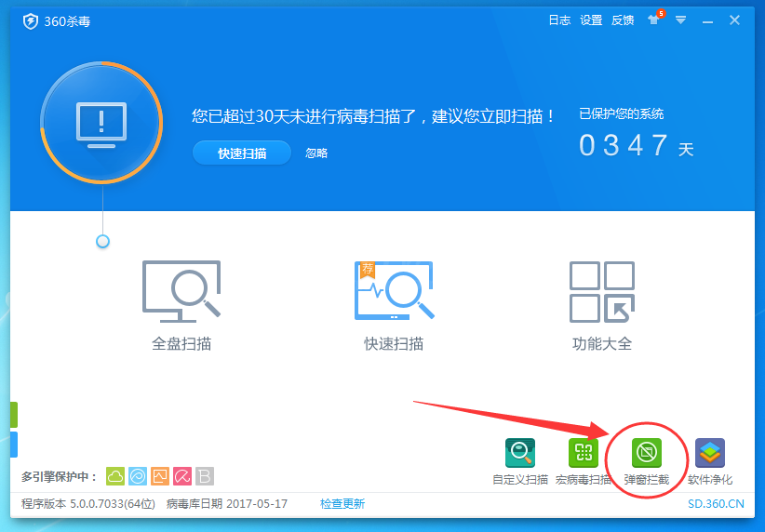
Task: Open 设置 settings menu
Action: click(x=591, y=20)
